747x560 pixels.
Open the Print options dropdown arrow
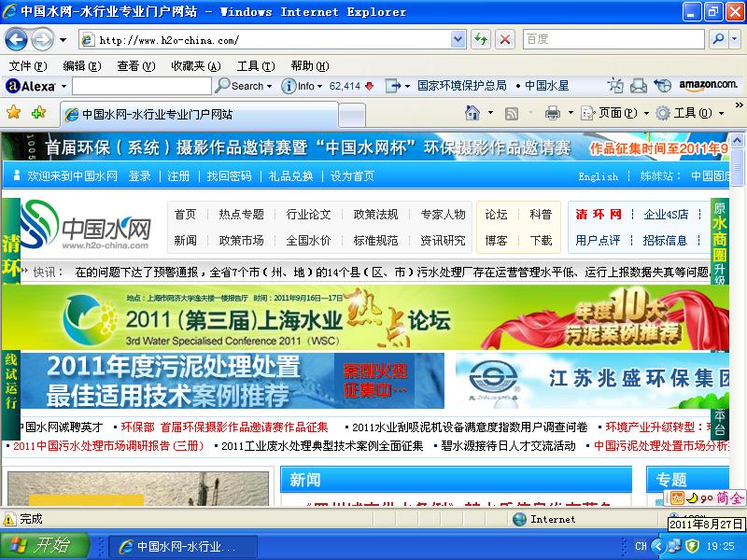click(571, 113)
